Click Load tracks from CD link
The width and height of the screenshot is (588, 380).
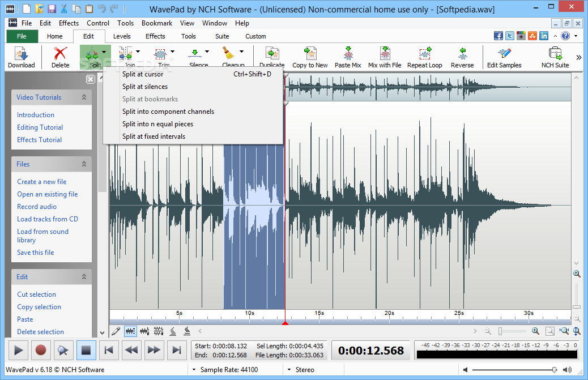point(48,219)
